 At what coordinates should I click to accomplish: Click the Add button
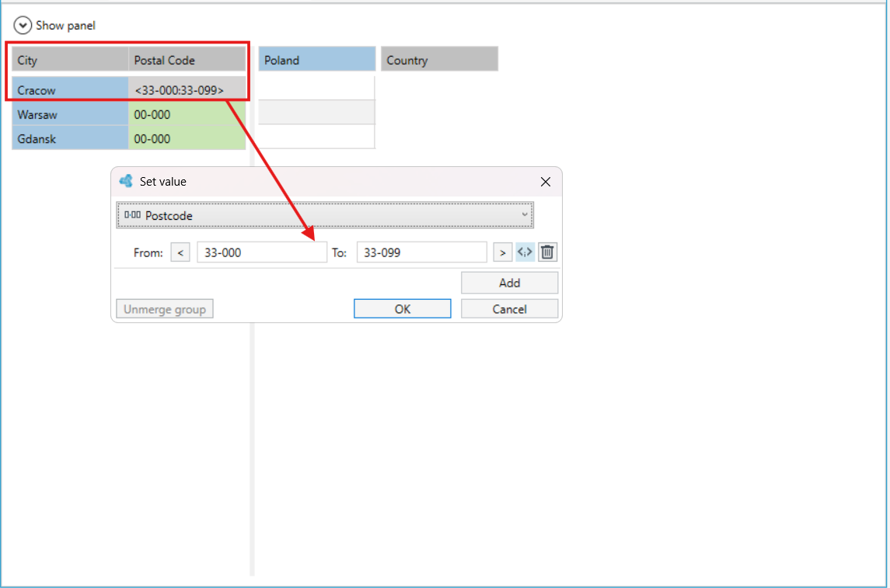(509, 283)
